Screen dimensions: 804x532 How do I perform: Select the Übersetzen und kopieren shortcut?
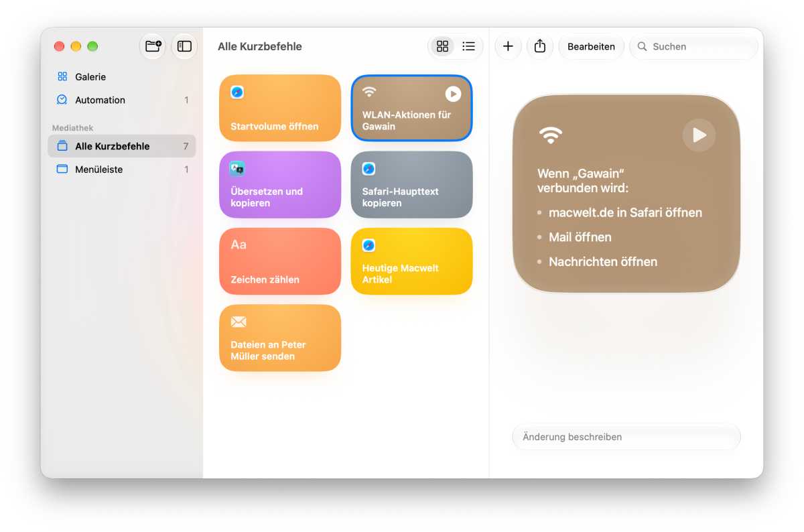click(x=280, y=185)
